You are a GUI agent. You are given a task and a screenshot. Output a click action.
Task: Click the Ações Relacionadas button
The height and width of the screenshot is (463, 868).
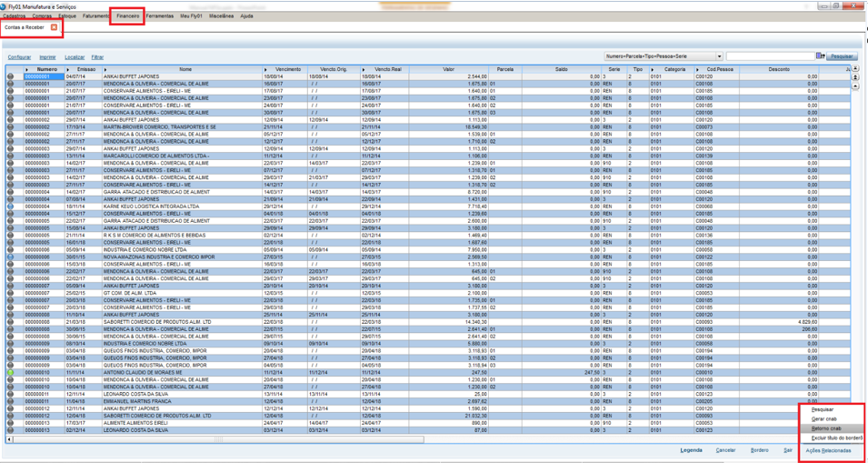coord(829,450)
